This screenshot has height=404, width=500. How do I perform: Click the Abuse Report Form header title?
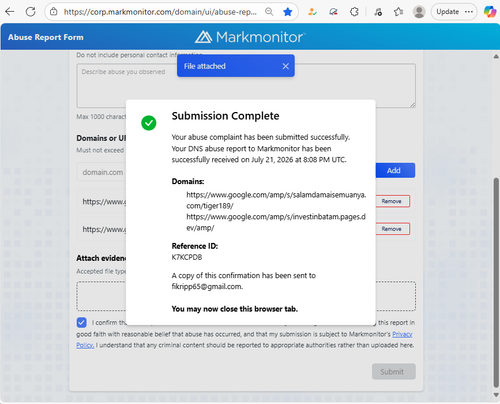pyautogui.click(x=46, y=37)
